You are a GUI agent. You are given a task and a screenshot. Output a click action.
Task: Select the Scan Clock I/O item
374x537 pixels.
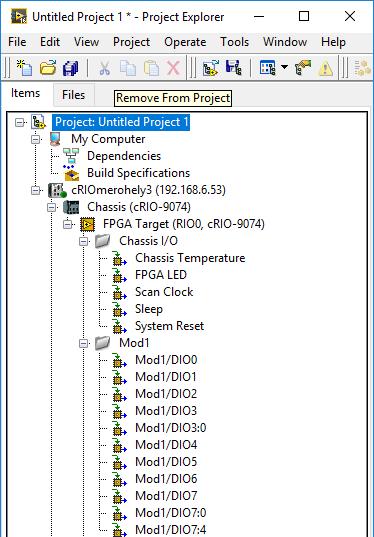click(x=164, y=292)
